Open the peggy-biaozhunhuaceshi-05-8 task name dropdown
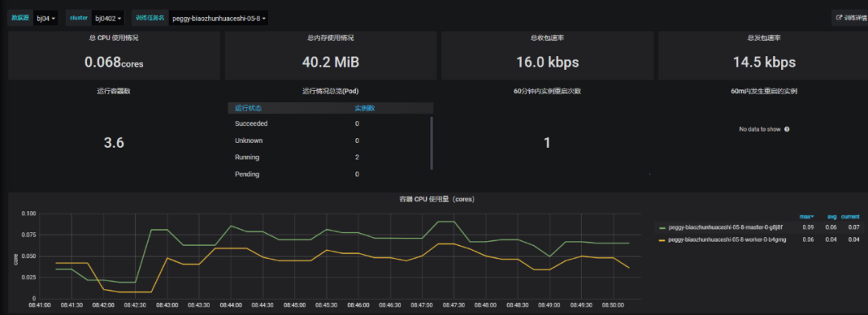This screenshot has height=315, width=868. (219, 18)
